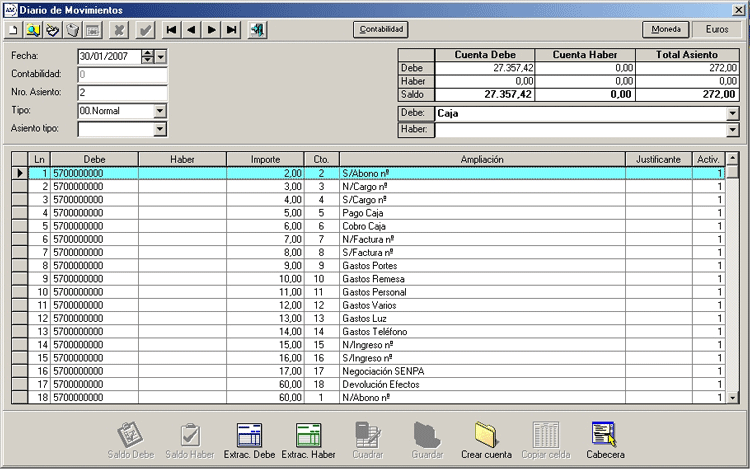Click the search record icon with magnifier
This screenshot has height=469, width=750.
click(x=34, y=30)
